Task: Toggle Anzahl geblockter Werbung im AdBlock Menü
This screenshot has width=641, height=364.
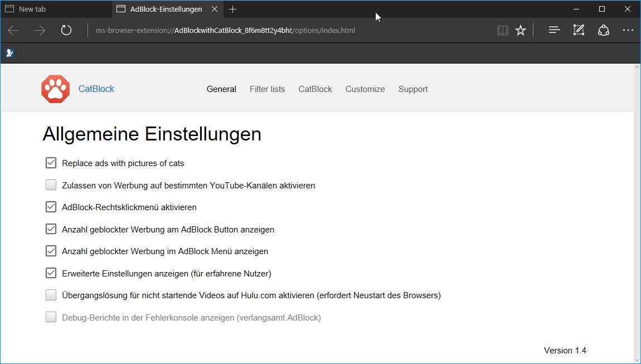Action: pos(51,251)
